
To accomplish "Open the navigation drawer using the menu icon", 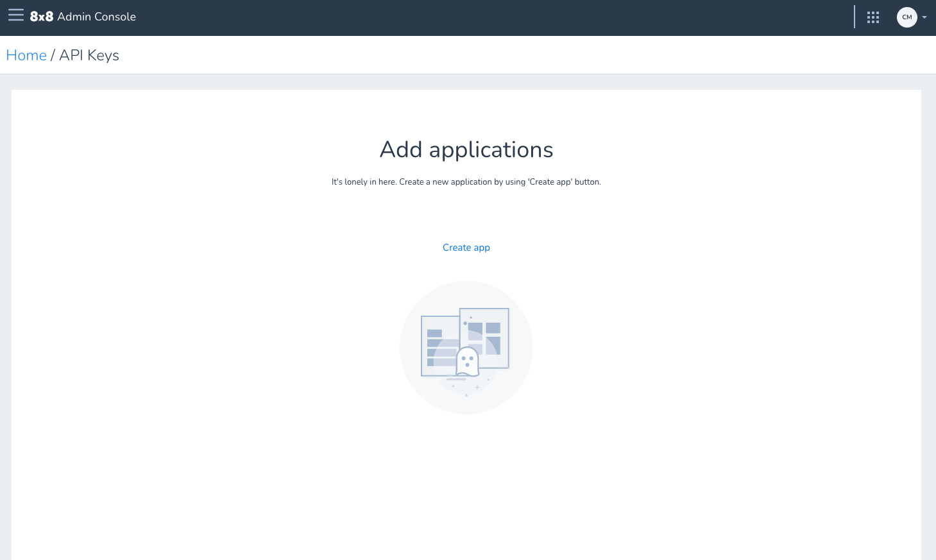I will pos(16,15).
